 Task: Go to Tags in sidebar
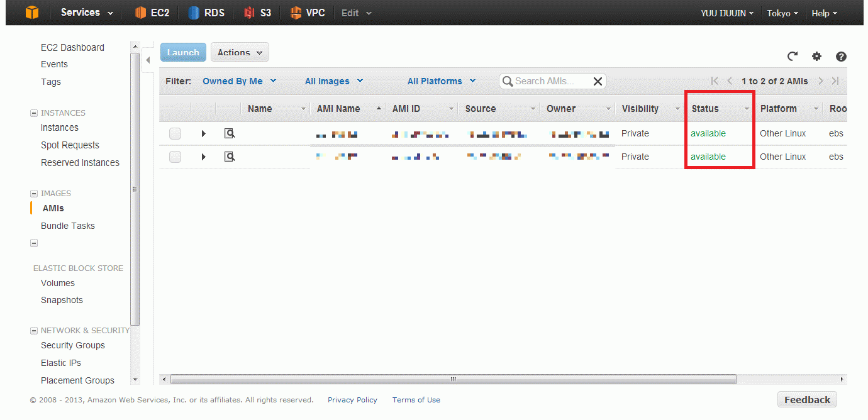click(51, 82)
